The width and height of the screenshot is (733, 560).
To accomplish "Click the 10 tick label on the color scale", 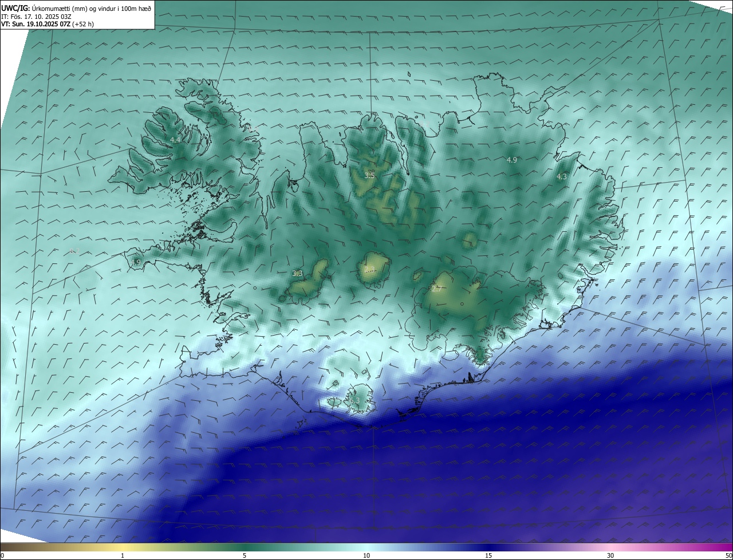I will point(366,555).
